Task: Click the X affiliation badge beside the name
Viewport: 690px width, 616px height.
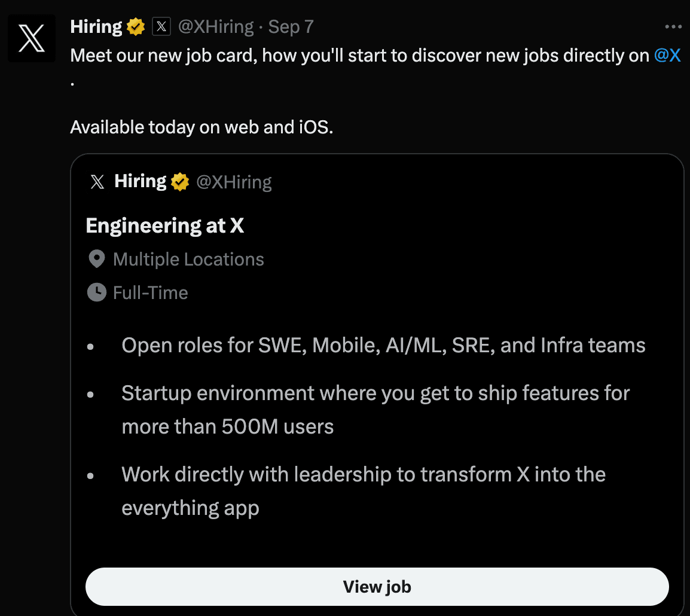Action: 160,26
